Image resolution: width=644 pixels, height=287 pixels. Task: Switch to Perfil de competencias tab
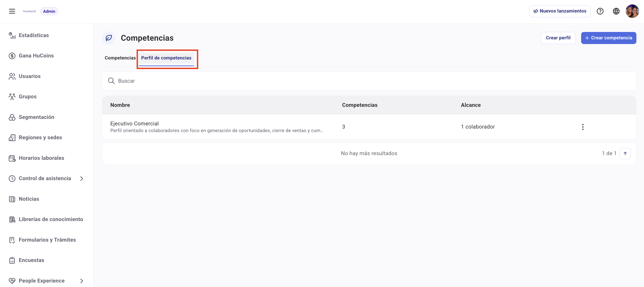pyautogui.click(x=166, y=58)
